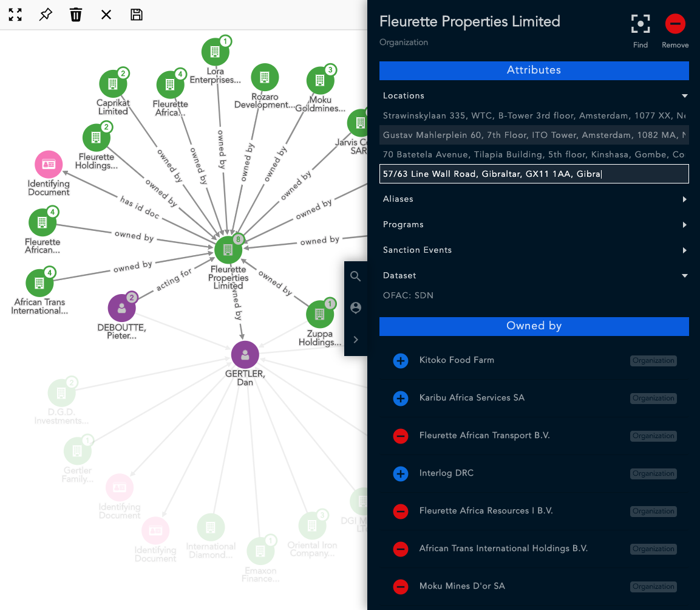700x610 pixels.
Task: Click Organization tag beside Kitoko Food Farm
Action: click(653, 361)
